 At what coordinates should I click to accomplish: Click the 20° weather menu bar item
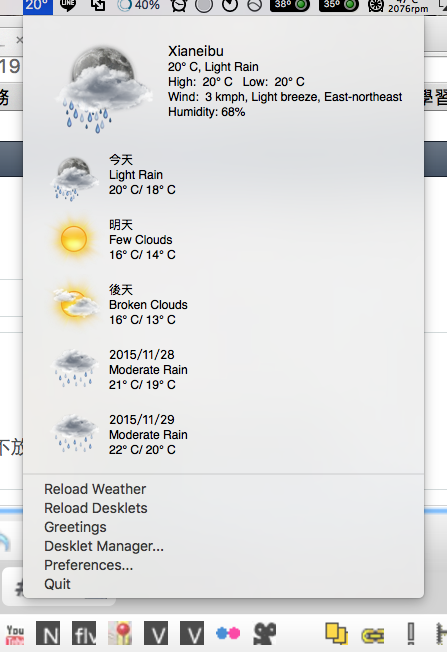point(37,6)
